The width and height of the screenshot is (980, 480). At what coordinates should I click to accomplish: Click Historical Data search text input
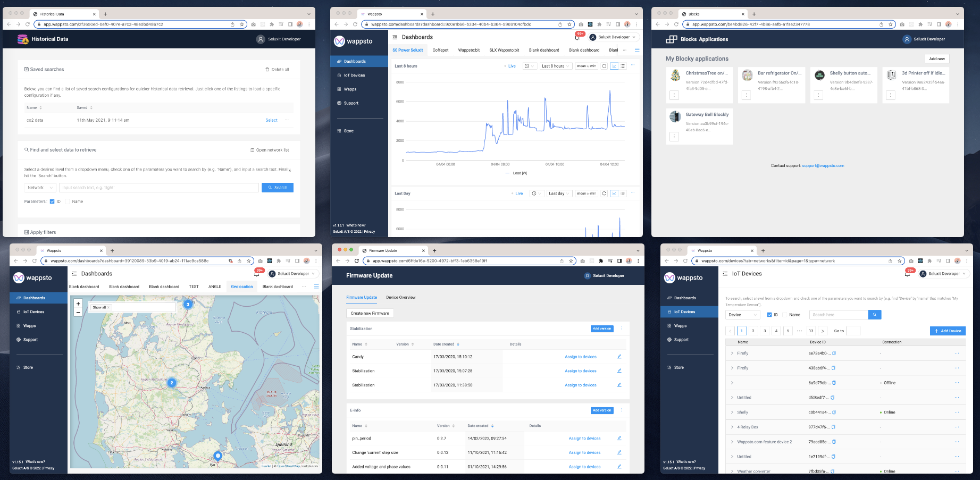[159, 188]
